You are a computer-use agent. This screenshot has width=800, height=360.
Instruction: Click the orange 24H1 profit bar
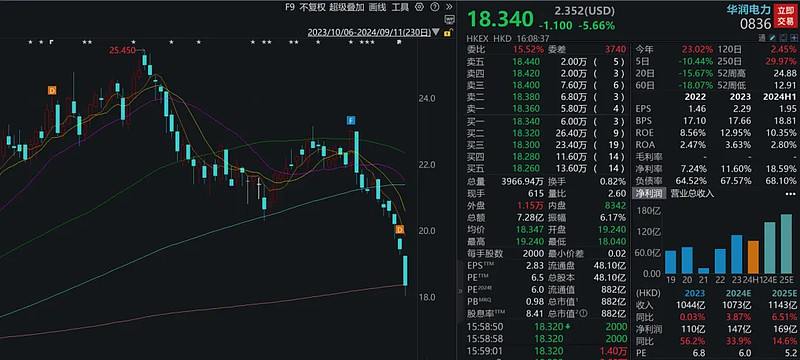tap(753, 257)
